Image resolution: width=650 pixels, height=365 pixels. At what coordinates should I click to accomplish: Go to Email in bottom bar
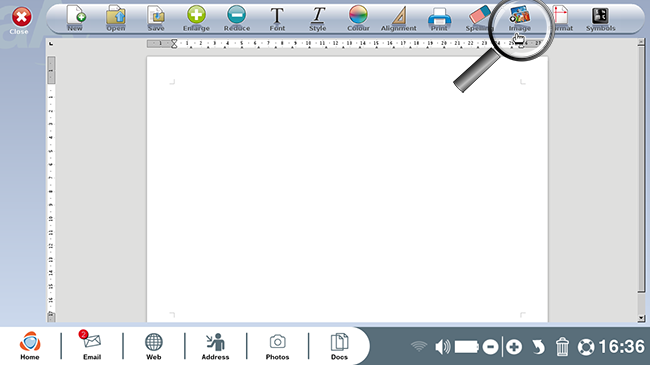[x=92, y=345]
